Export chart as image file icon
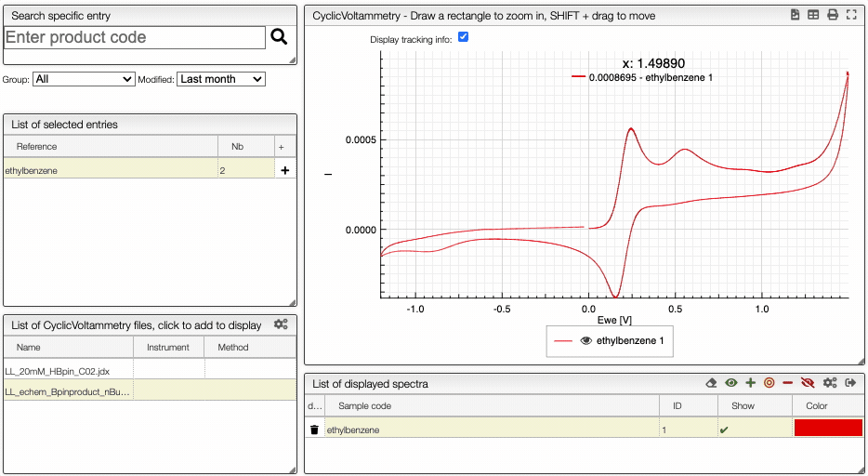 (x=795, y=15)
